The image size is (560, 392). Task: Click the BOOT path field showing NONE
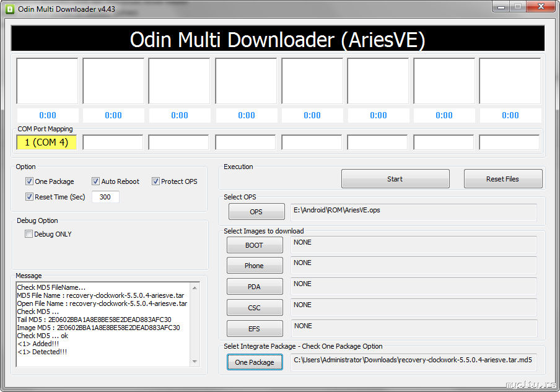coord(414,245)
